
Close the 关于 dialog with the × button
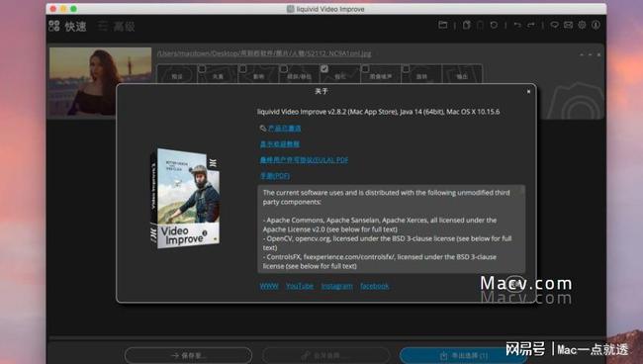tap(528, 91)
